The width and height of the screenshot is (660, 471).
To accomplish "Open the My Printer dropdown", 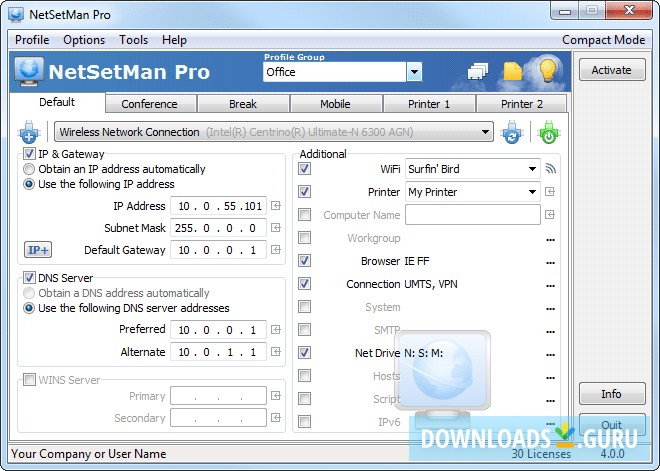I will tap(473, 192).
